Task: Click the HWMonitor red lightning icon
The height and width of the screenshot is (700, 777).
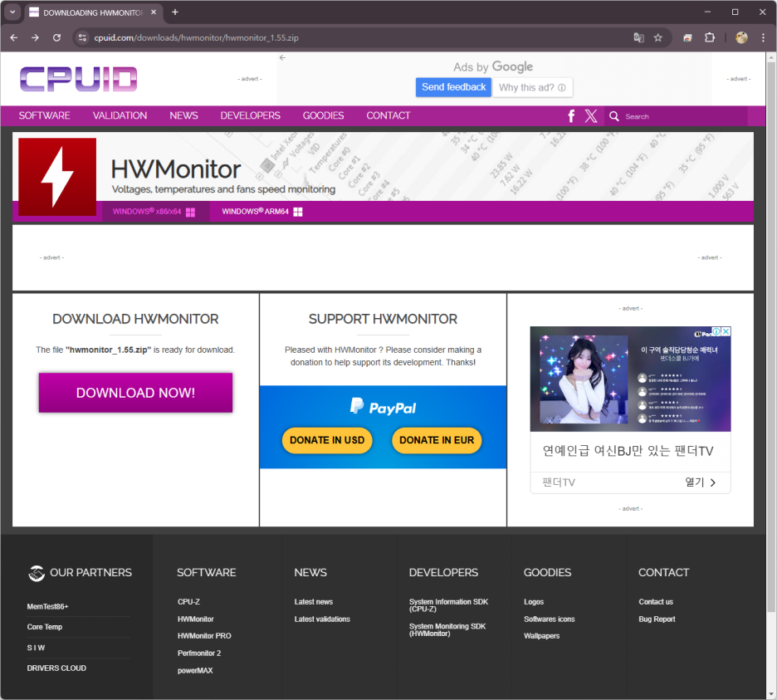Action: tap(57, 177)
